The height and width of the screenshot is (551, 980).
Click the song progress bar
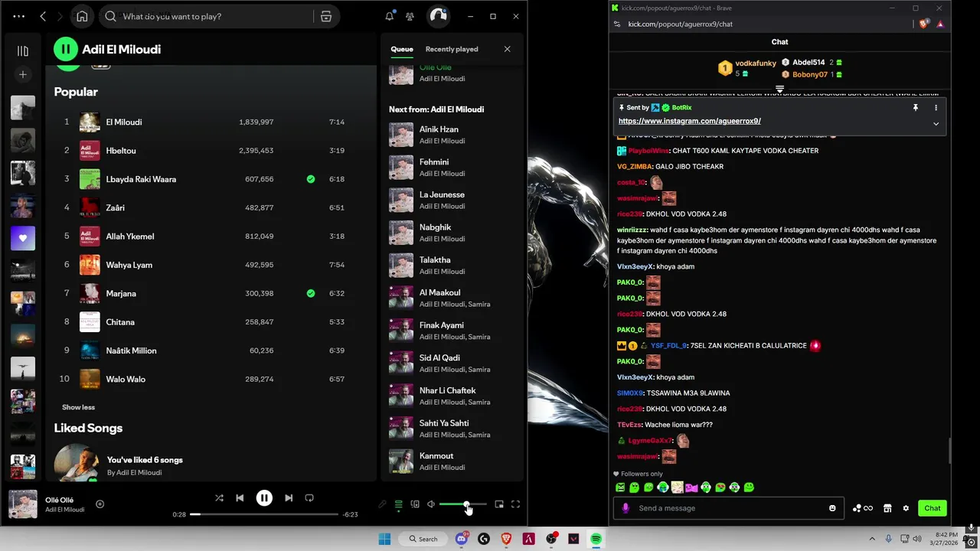pos(263,514)
